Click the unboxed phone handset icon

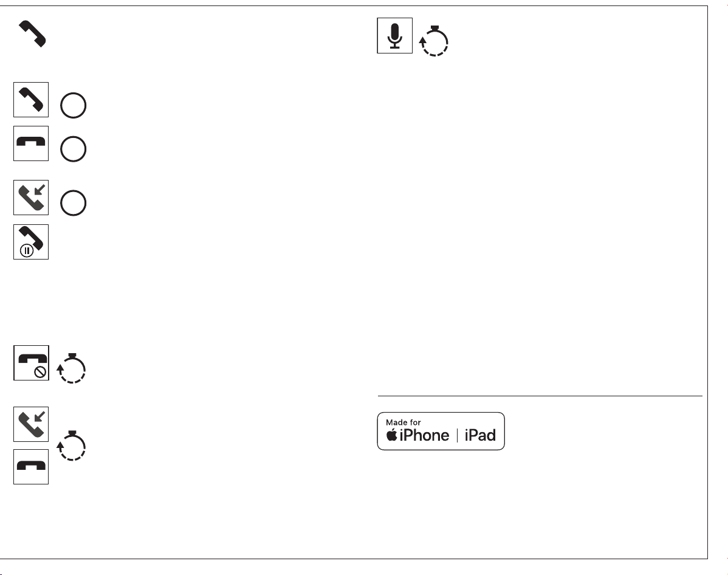32,33
